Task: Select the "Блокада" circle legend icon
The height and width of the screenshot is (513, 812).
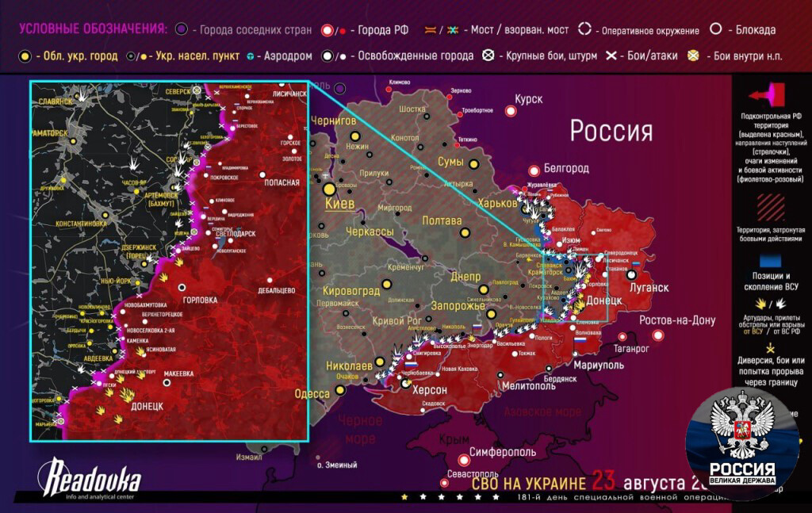Action: point(716,30)
